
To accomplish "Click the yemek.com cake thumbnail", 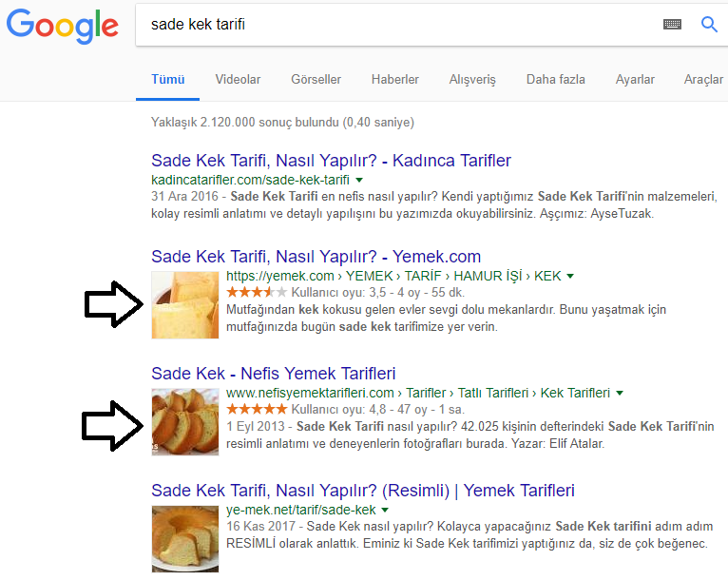I will (185, 305).
